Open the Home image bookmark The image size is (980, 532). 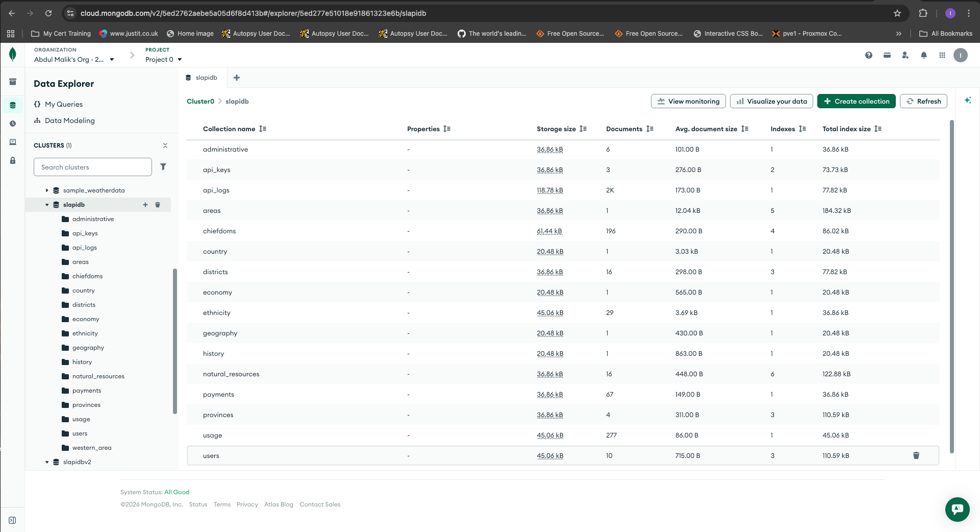click(190, 34)
